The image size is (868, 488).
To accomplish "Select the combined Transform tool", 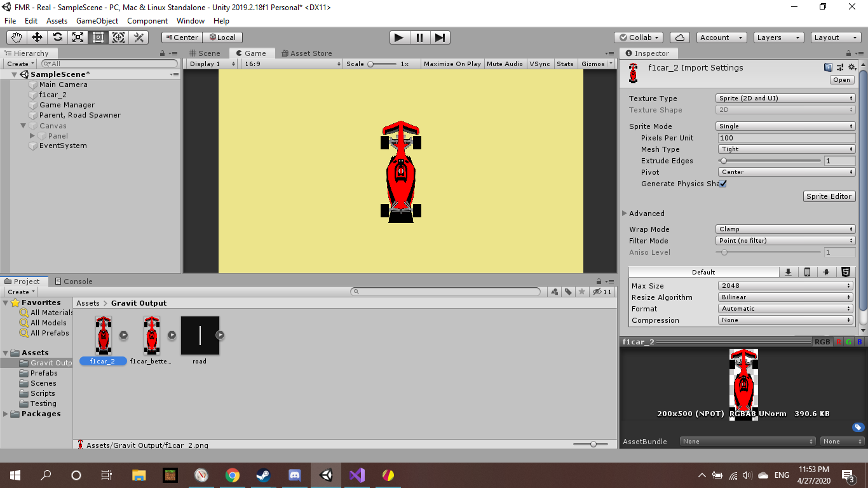I will (x=118, y=37).
